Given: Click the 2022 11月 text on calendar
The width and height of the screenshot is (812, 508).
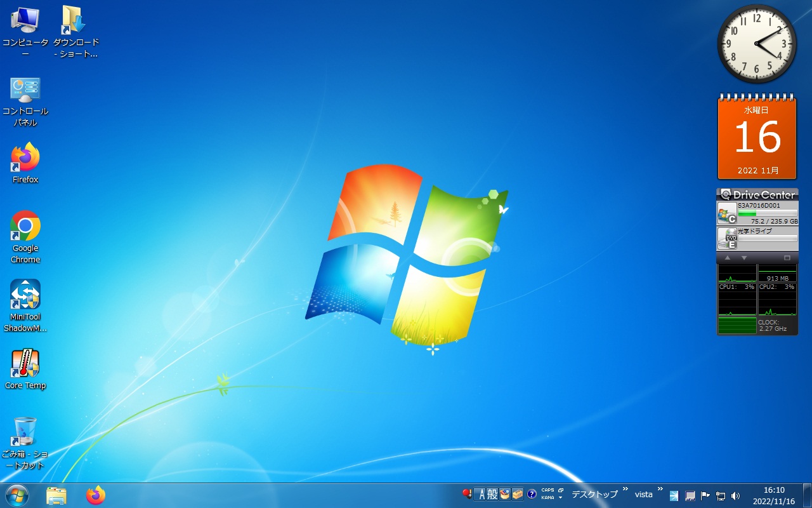Looking at the screenshot, I should click(x=758, y=171).
